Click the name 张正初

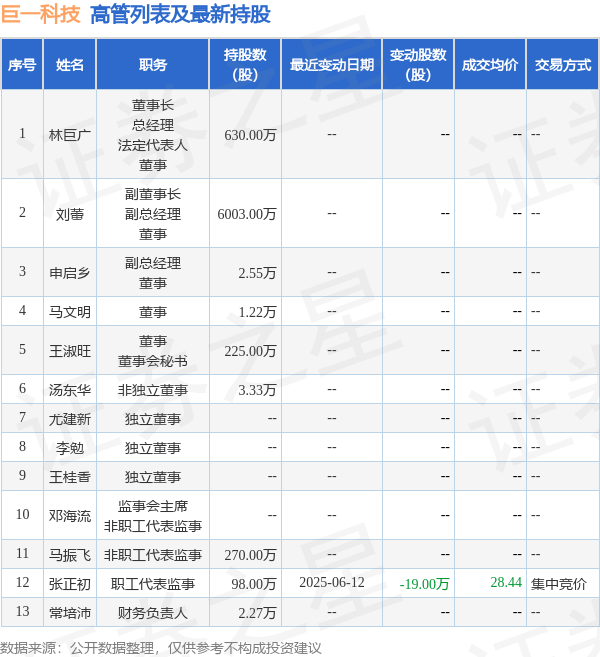click(70, 584)
